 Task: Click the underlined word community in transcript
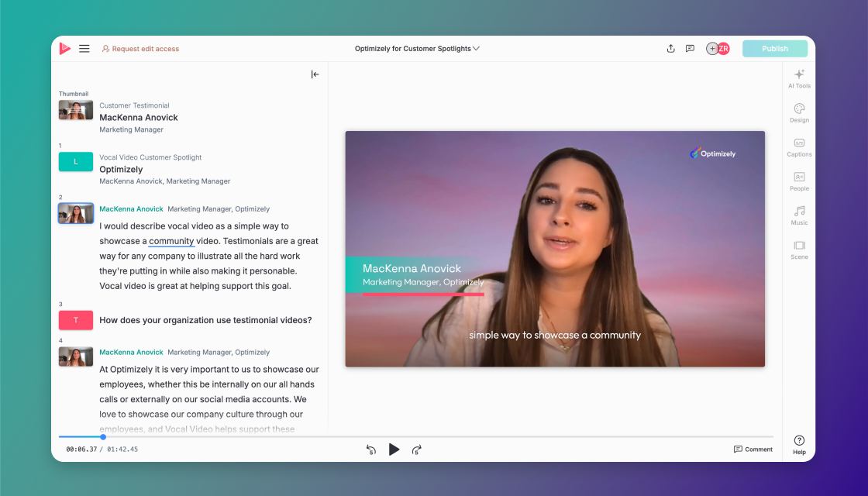click(x=171, y=241)
